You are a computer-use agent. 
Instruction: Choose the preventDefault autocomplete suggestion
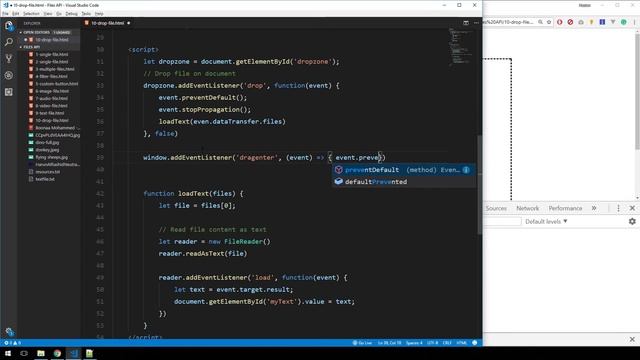[x=403, y=170]
